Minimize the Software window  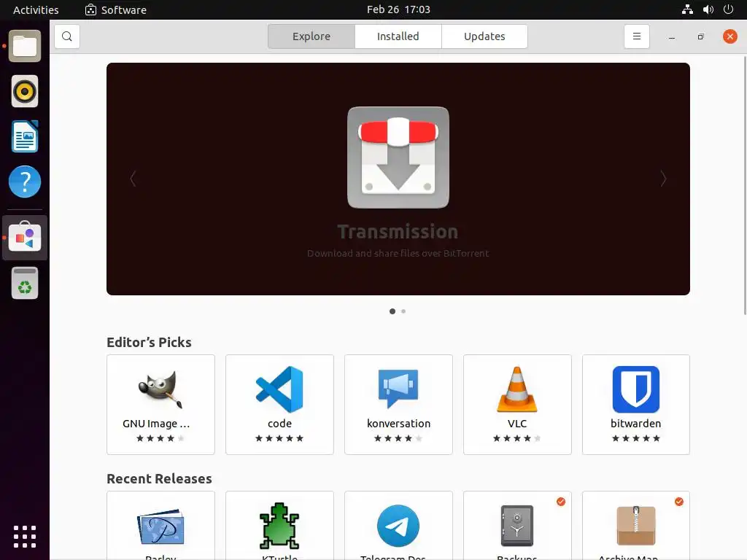point(672,36)
